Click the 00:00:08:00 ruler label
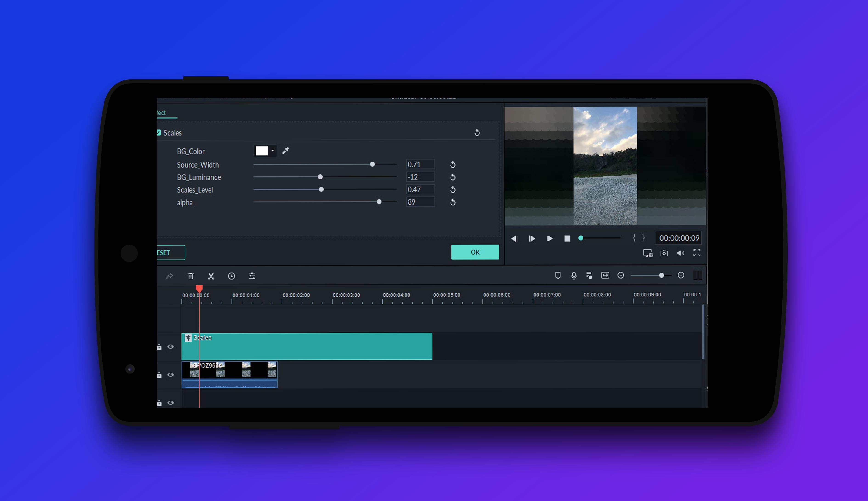868x501 pixels. coord(597,295)
